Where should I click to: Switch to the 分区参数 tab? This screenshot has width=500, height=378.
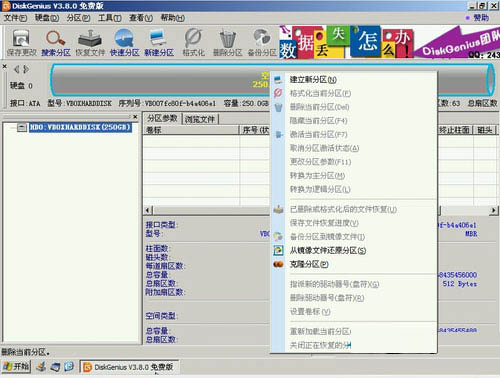coord(163,118)
